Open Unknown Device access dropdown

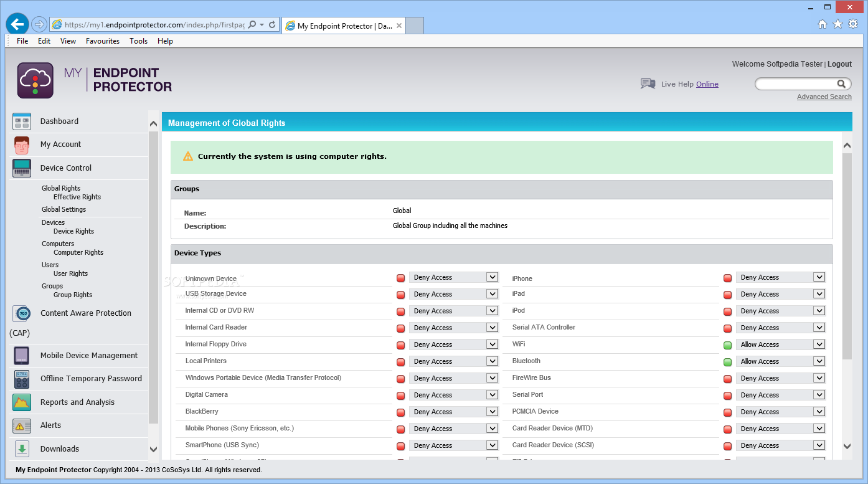[454, 277]
